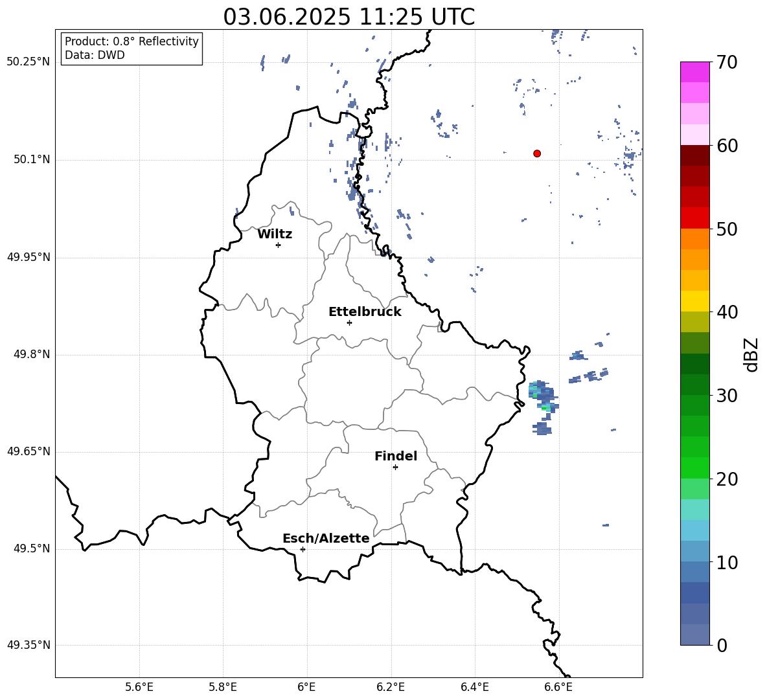Click the 10 tick on the colorbar
Screen dimensions: 767x700
[x=727, y=563]
